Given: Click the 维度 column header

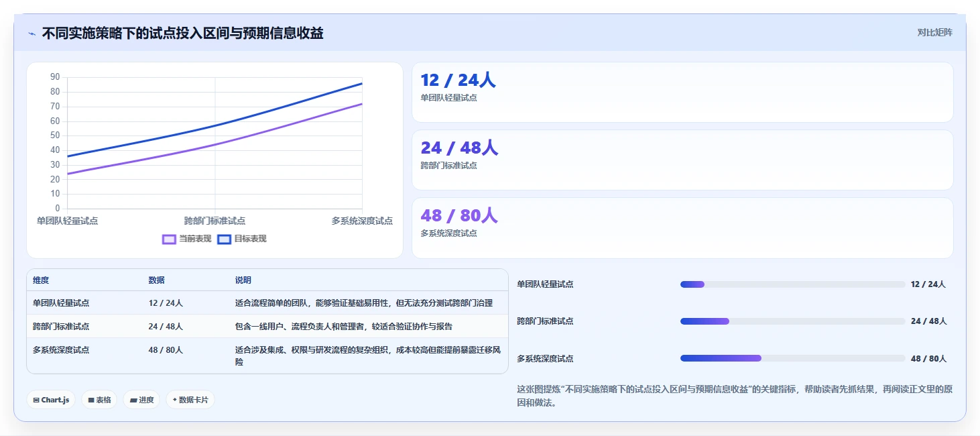Looking at the screenshot, I should [x=41, y=280].
